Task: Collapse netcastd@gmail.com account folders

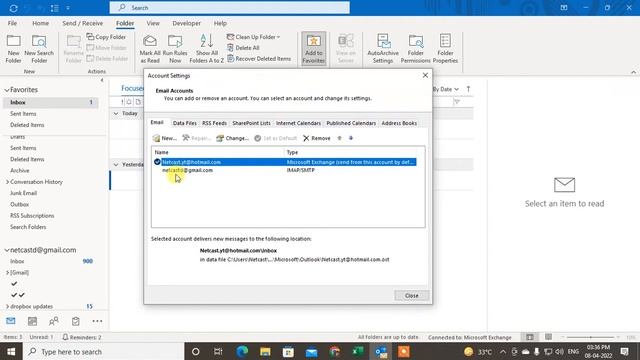Action: pyautogui.click(x=7, y=250)
